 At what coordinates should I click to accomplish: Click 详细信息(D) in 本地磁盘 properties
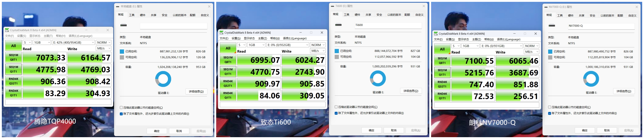[x=196, y=92]
